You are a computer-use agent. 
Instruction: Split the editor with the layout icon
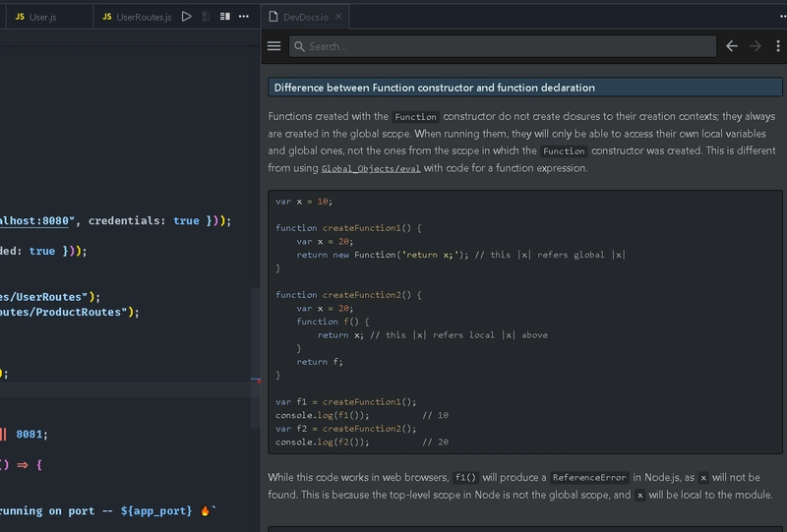[225, 17]
